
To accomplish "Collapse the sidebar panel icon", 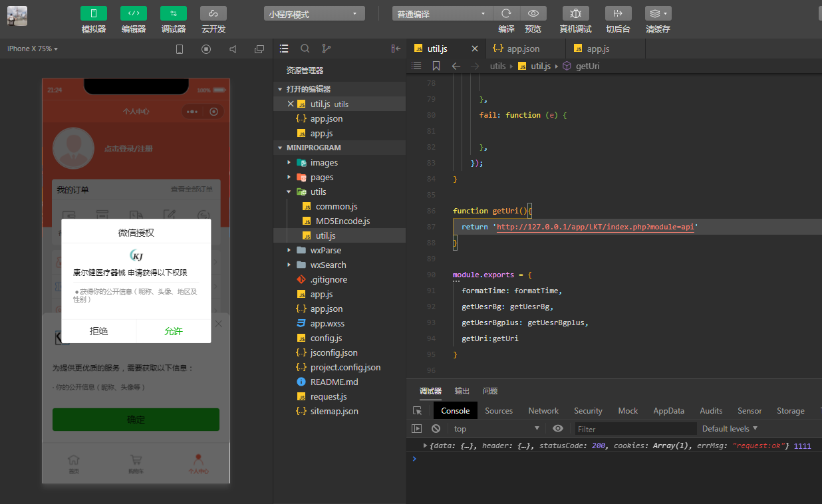I will coord(396,49).
